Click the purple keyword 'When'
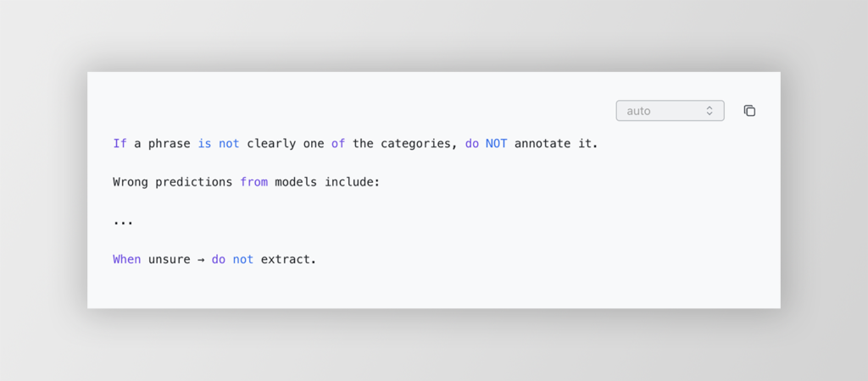Viewport: 868px width, 381px height. tap(127, 259)
